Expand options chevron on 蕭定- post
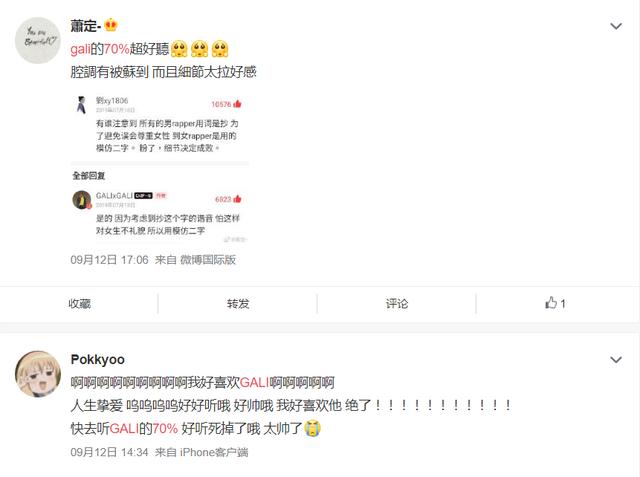Image resolution: width=640 pixels, height=477 pixels. (x=616, y=26)
